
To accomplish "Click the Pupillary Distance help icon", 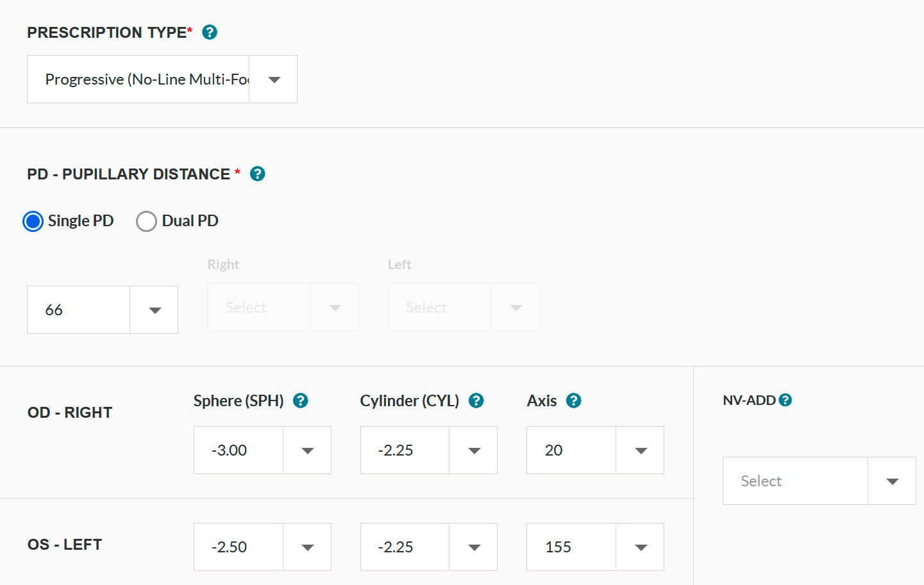I will 257,174.
